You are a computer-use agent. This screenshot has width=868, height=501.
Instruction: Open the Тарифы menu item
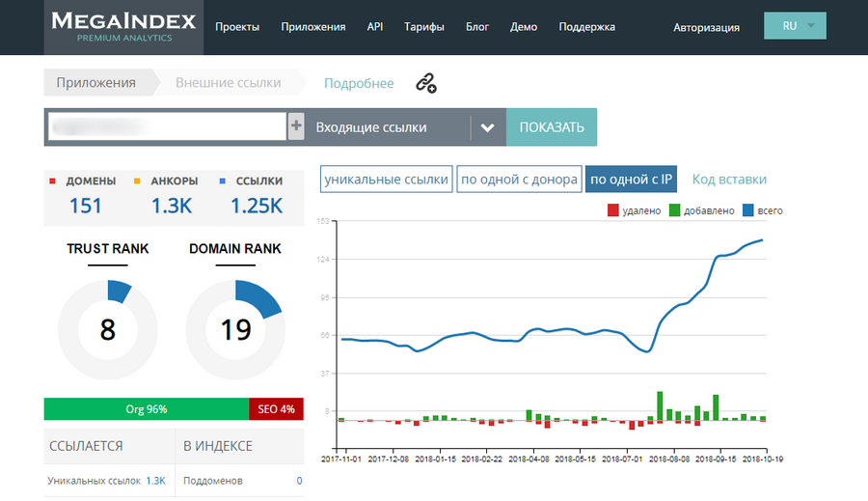[x=424, y=27]
